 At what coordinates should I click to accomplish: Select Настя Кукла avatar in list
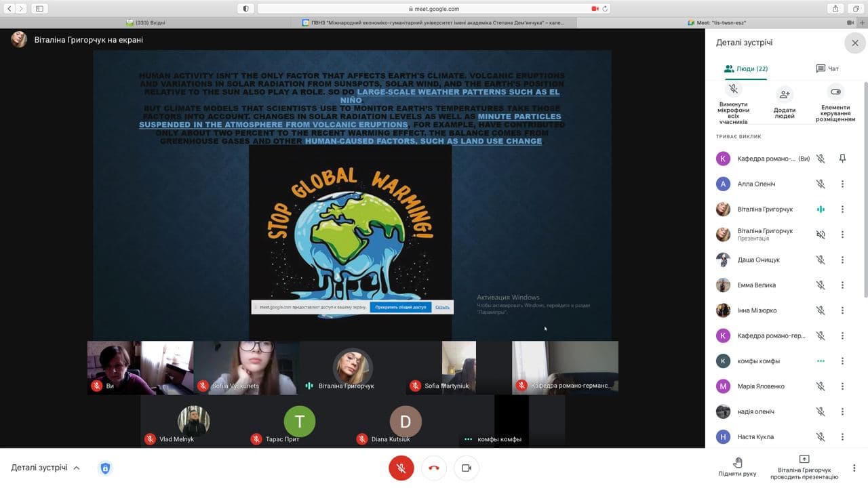(724, 437)
